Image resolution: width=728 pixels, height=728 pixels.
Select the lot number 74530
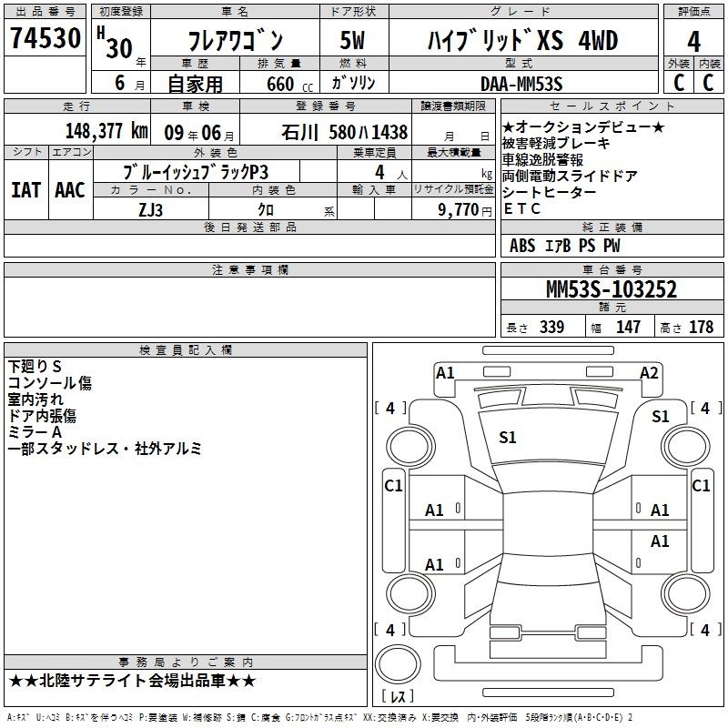[x=45, y=40]
